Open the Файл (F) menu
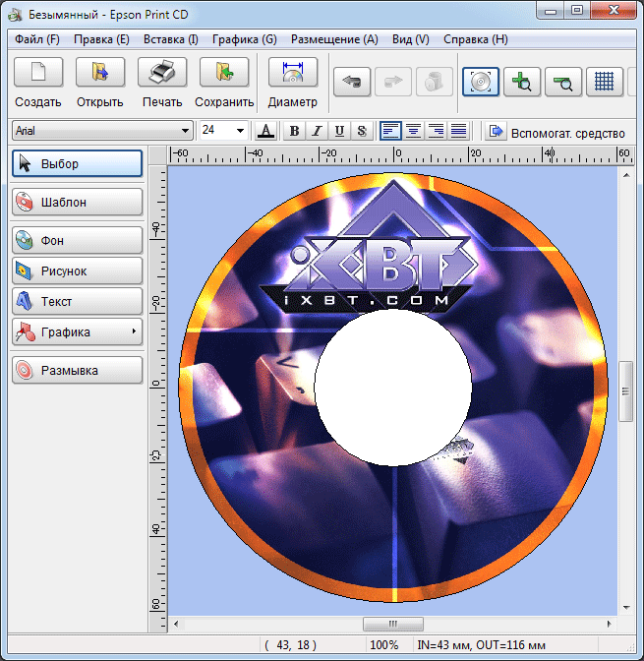 click(37, 39)
